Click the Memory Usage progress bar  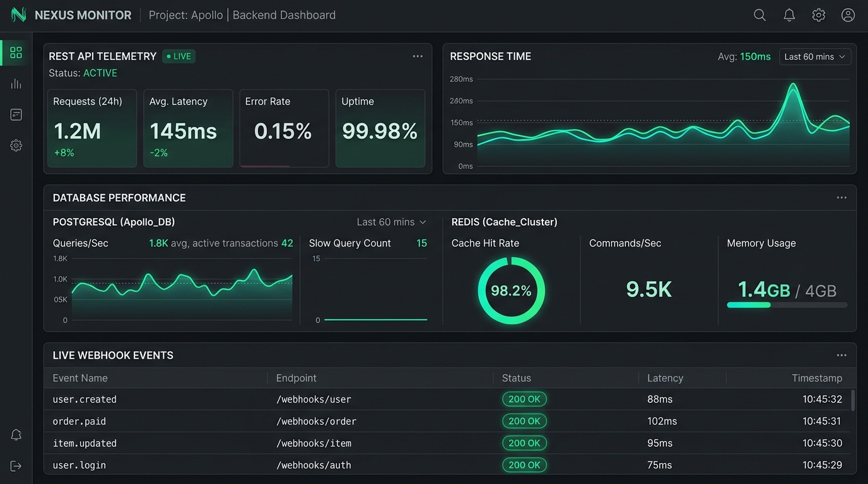click(787, 305)
